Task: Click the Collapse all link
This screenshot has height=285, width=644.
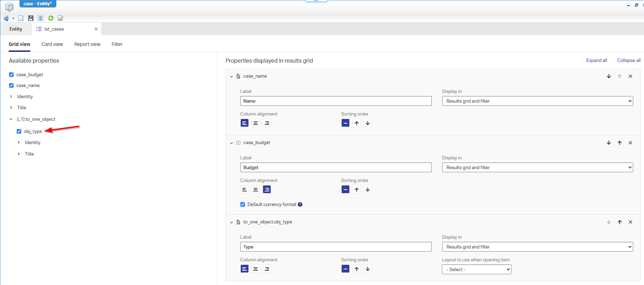Action: pos(629,61)
